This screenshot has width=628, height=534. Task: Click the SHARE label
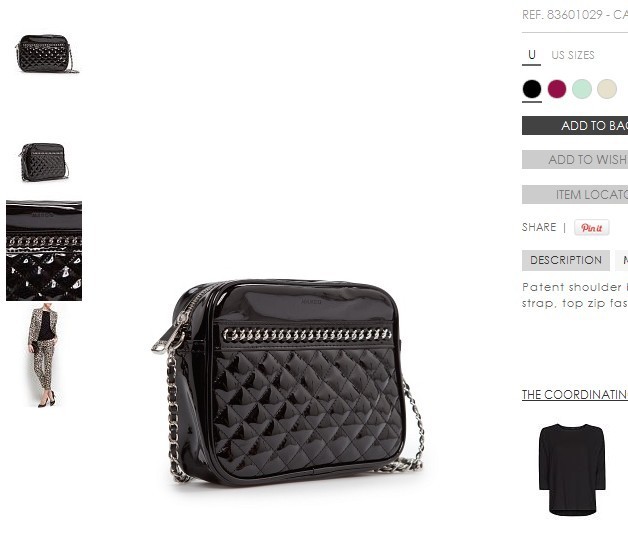(x=539, y=228)
